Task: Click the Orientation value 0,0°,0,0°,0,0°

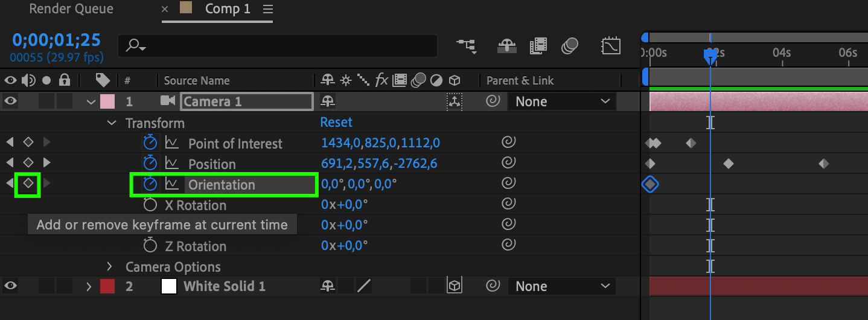Action: point(359,184)
